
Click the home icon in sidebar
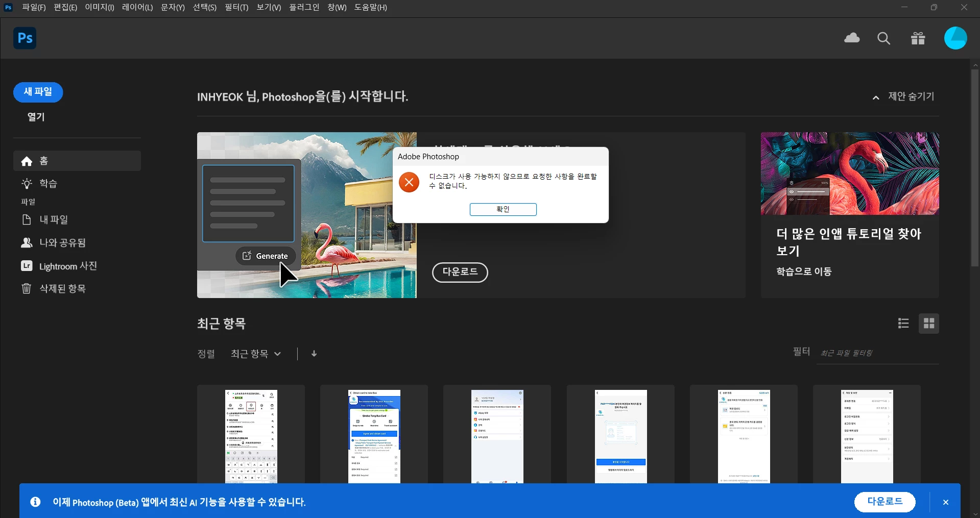click(27, 161)
